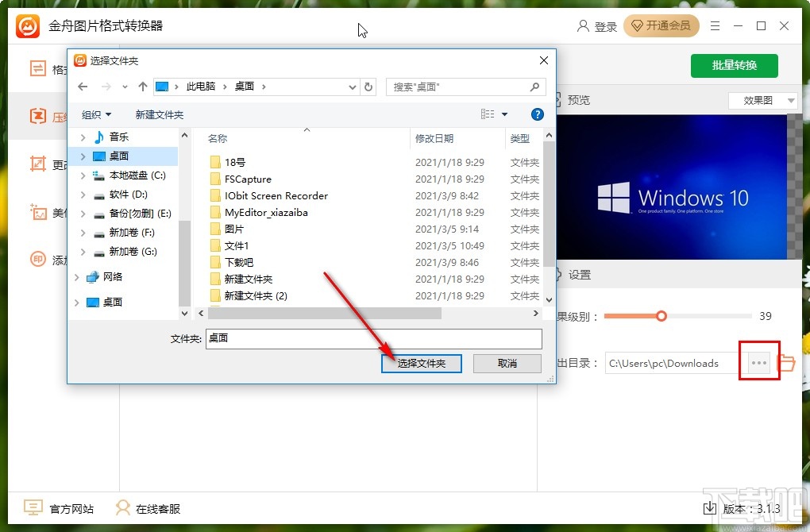Screen dimensions: 810x532
Task: Click the app logo in title bar
Action: 28,25
